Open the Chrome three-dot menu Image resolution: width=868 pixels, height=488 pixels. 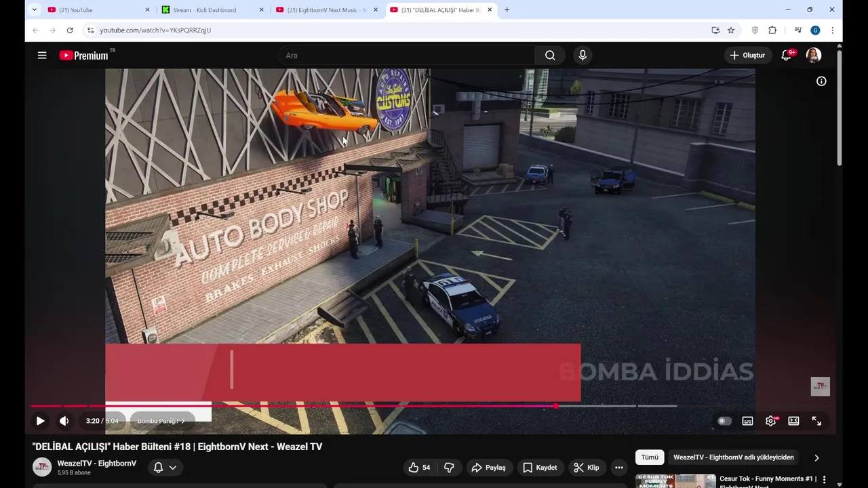click(832, 30)
